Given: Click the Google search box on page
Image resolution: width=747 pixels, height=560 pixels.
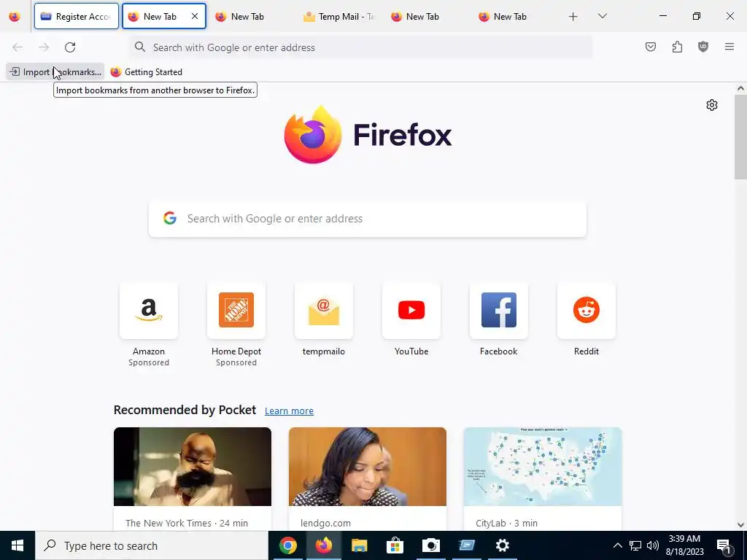Looking at the screenshot, I should [x=368, y=219].
